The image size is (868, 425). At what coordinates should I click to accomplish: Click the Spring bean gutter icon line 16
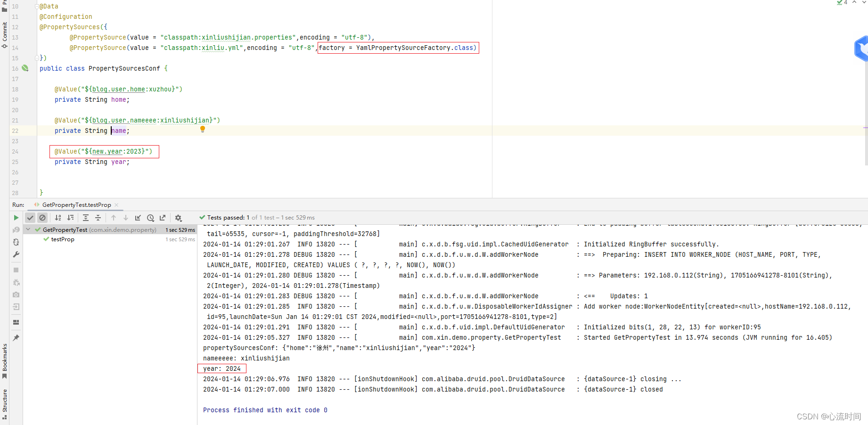tap(25, 68)
